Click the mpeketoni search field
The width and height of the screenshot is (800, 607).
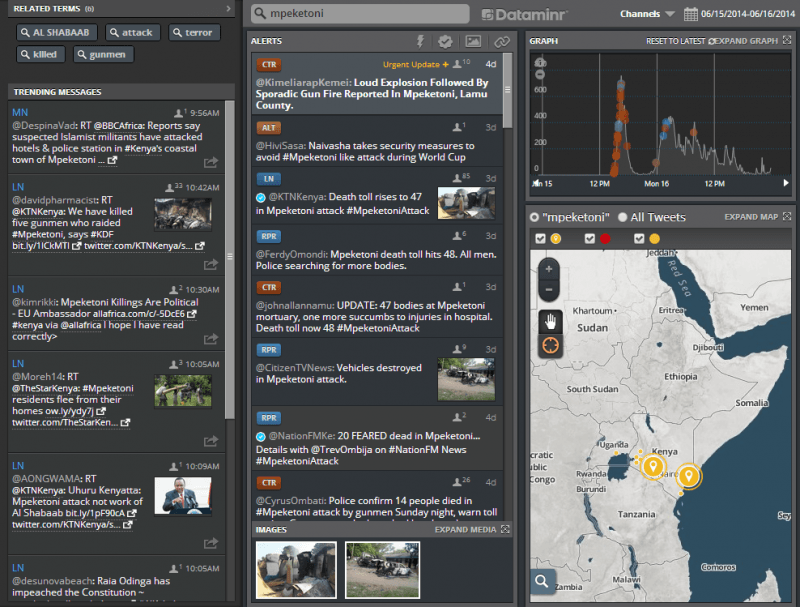pos(360,14)
